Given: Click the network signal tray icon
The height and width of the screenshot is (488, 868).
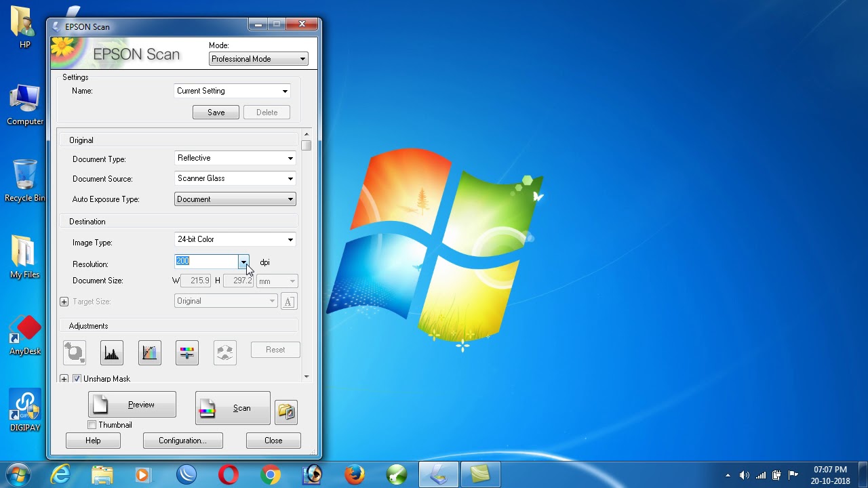Looking at the screenshot, I should (x=761, y=475).
